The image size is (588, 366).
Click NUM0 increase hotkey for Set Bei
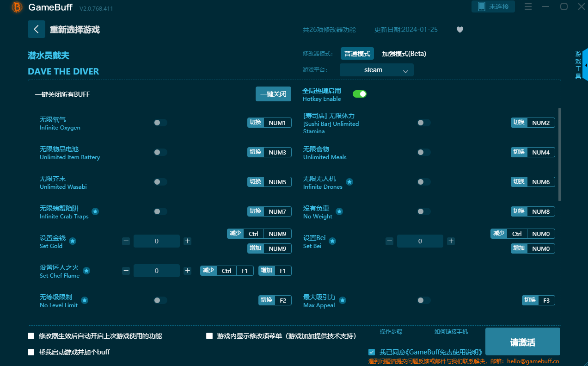point(533,248)
